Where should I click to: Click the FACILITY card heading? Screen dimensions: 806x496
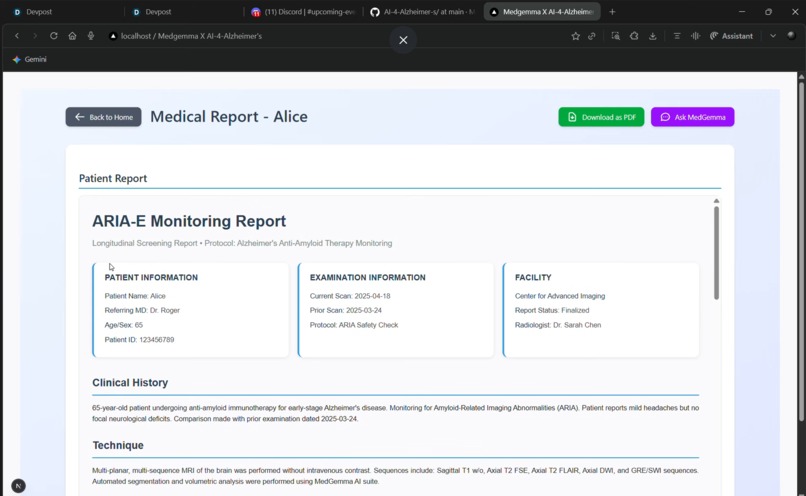pyautogui.click(x=533, y=278)
